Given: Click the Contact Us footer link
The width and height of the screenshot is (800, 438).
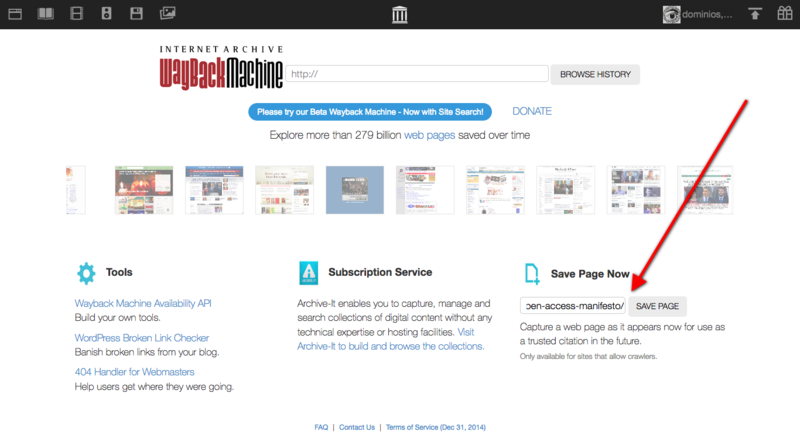Looking at the screenshot, I should click(x=357, y=427).
